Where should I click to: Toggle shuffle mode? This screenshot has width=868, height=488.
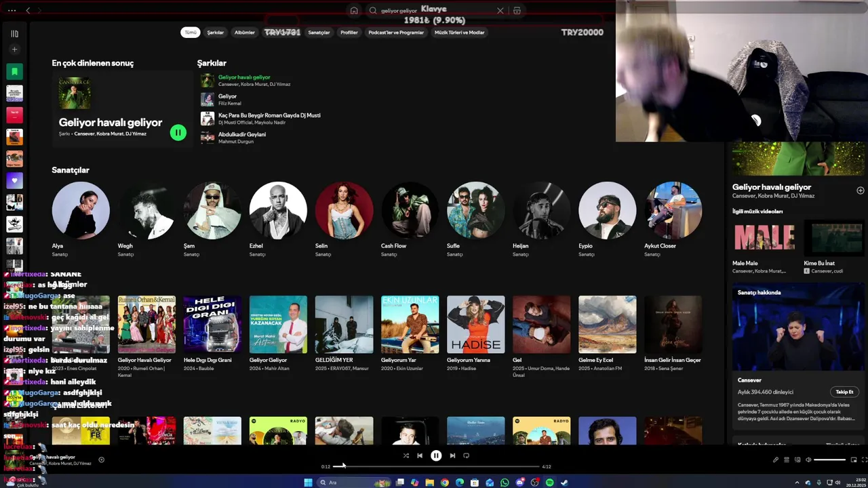click(x=406, y=455)
